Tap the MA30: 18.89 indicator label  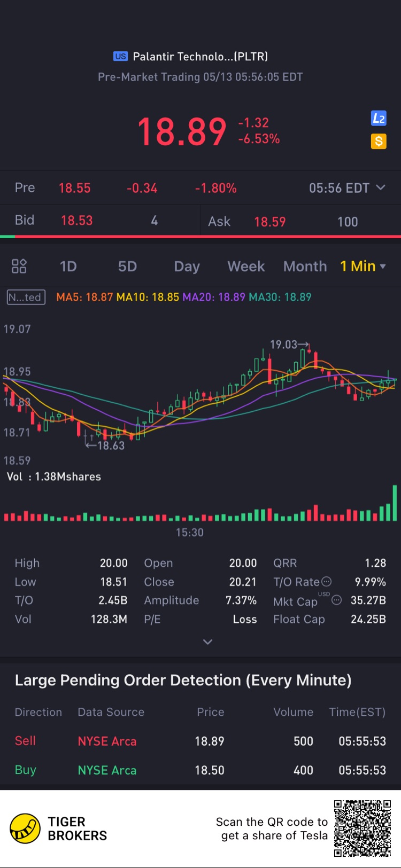point(280,297)
